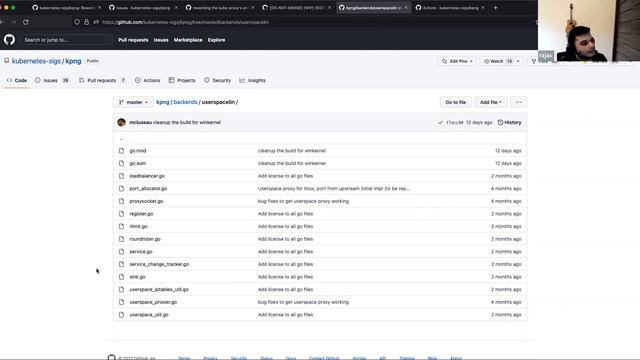Switch to repository Security tab

pos(218,80)
